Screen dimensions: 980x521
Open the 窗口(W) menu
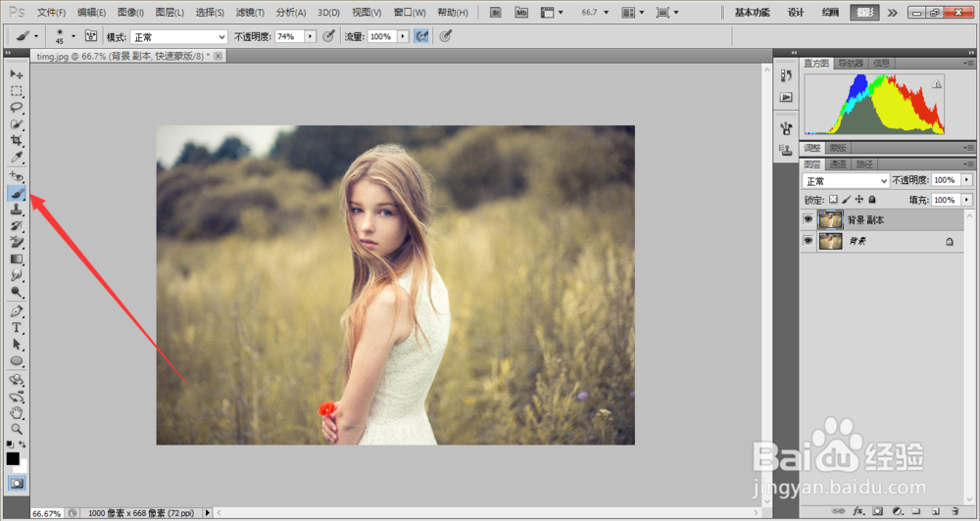point(410,13)
